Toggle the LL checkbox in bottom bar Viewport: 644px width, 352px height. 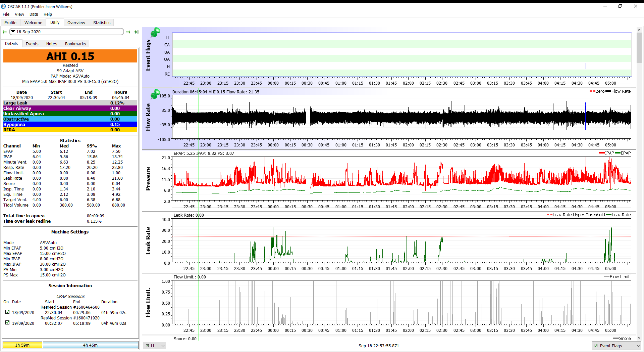click(147, 346)
